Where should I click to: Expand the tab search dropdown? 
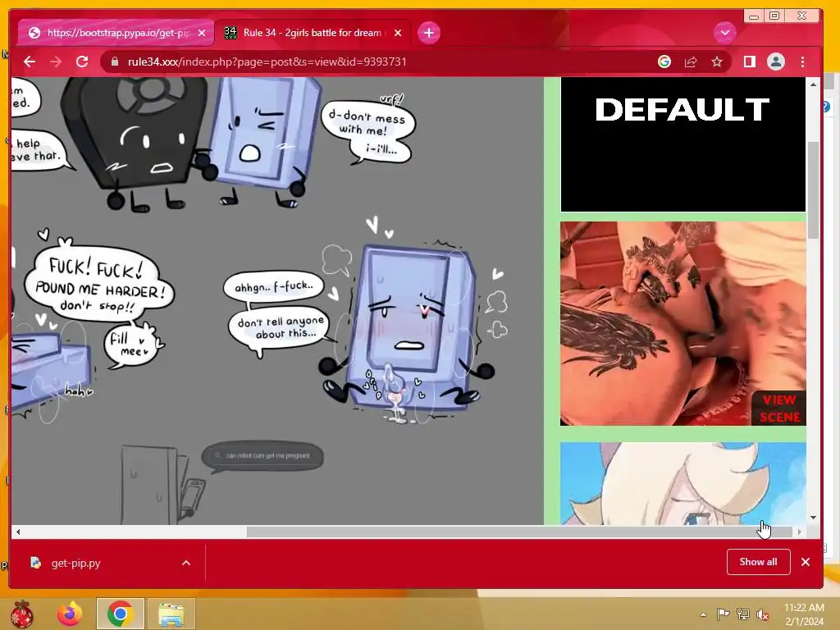[x=725, y=33]
